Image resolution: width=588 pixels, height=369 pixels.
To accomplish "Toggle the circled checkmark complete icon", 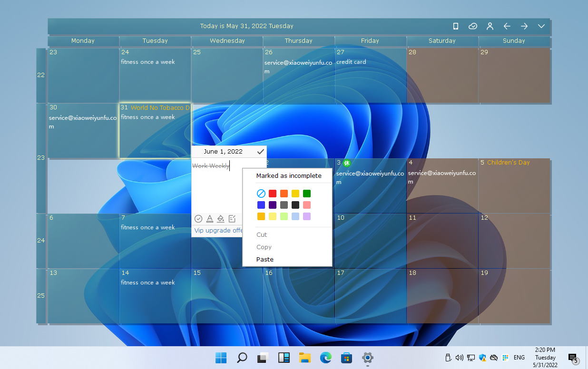I will pyautogui.click(x=198, y=219).
